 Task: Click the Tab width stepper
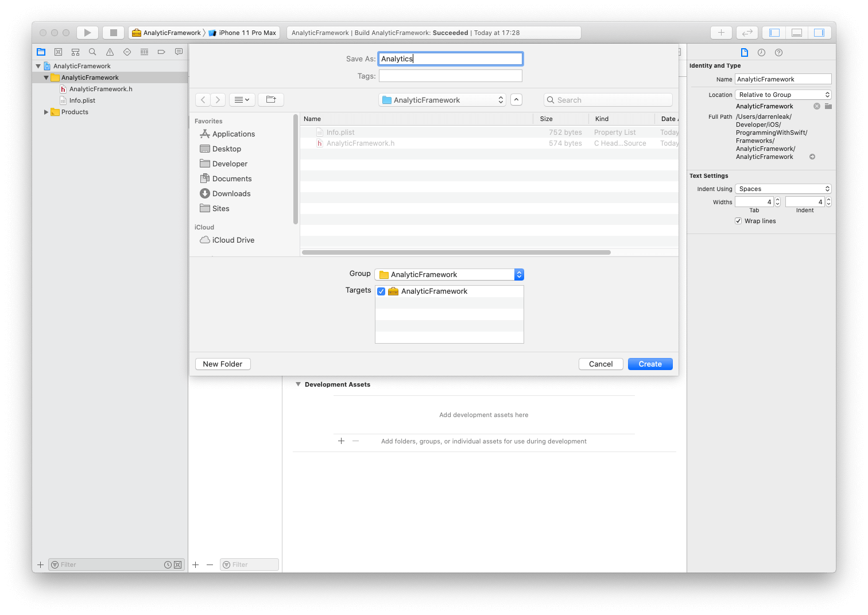pos(778,202)
